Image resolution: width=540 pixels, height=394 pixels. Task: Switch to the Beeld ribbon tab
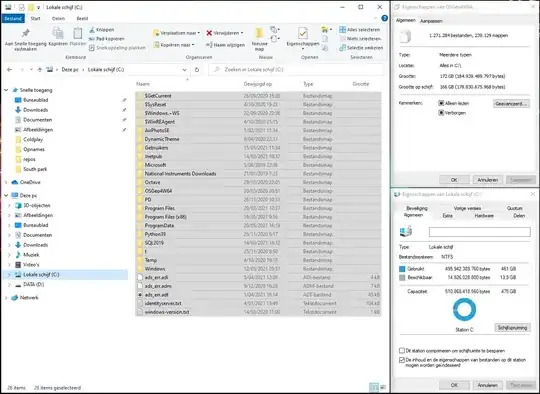82,19
